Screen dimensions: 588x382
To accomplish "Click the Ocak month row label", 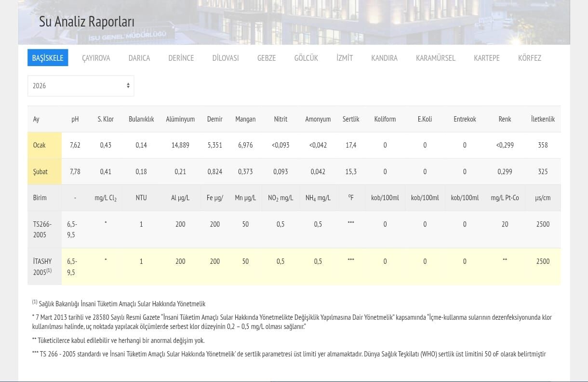I will click(40, 145).
